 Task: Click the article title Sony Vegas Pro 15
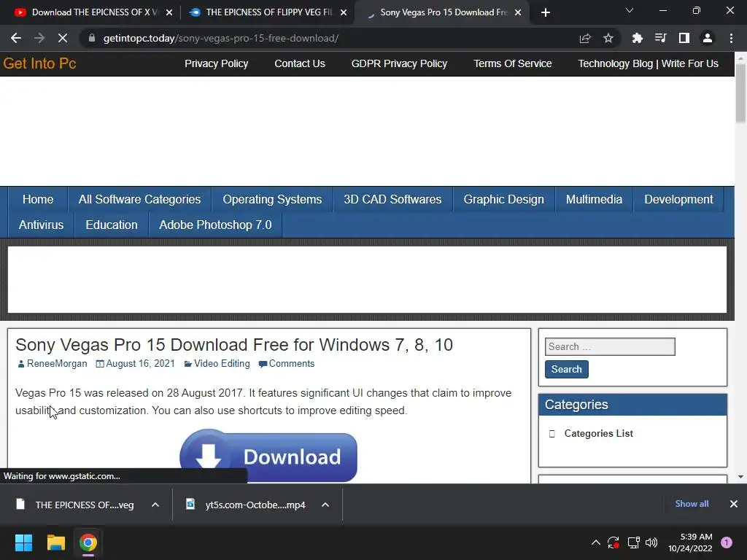[234, 345]
